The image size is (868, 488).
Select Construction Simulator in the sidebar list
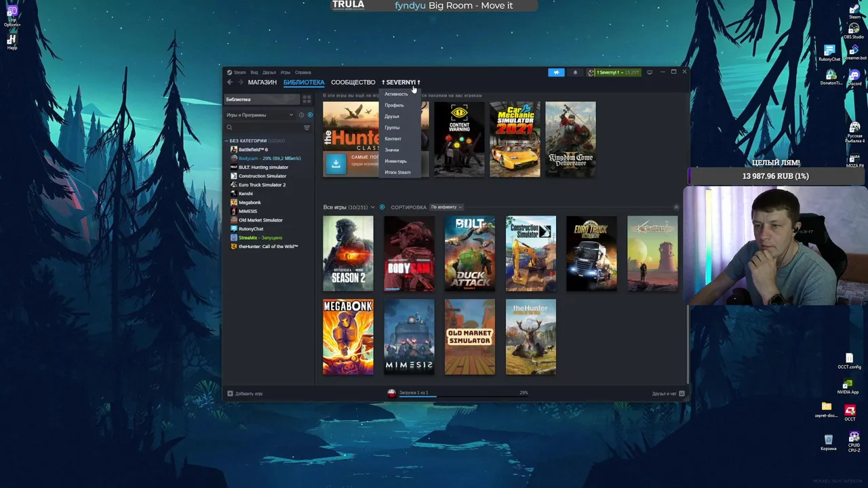[x=262, y=176]
